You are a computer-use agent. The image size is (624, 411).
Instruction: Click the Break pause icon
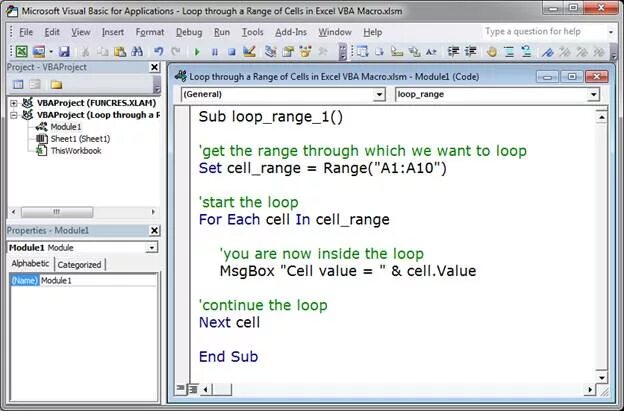[214, 52]
